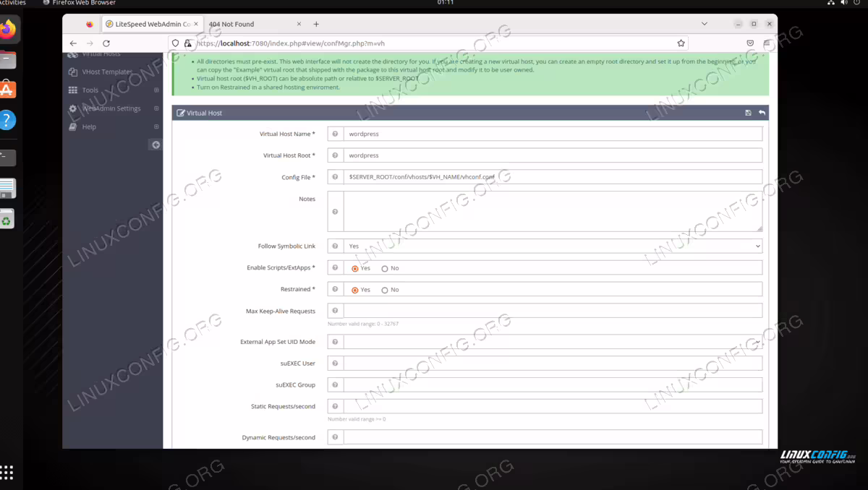Screen dimensions: 868x490
Task: Open help icon for Restrained
Action: 335,289
